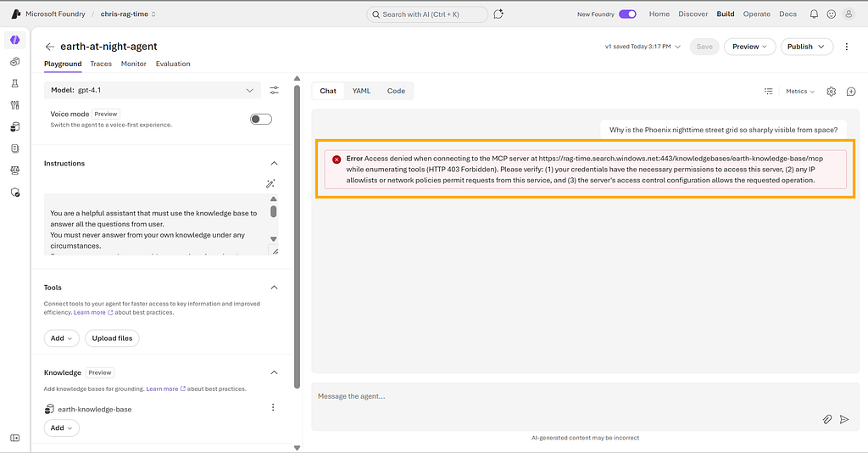Click the Search with AI field

point(427,14)
